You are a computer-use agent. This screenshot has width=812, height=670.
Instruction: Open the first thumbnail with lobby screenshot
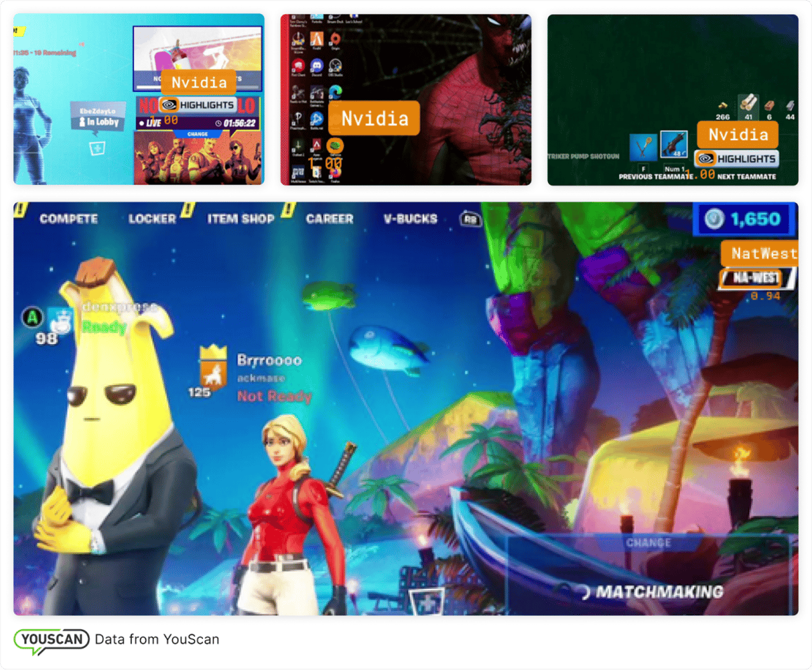pos(139,100)
